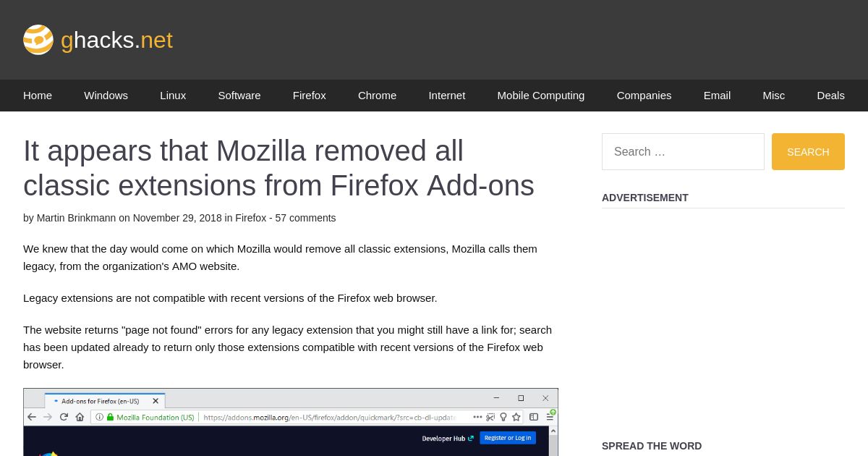Go to the Internet section
Screen dimensions: 868x456
coord(447,96)
